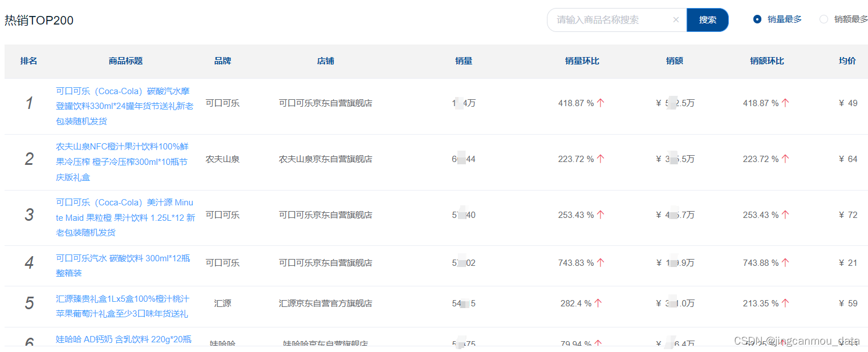Click the red up arrow beside 销量环比 418.87 %
This screenshot has height=352, width=868.
point(601,103)
